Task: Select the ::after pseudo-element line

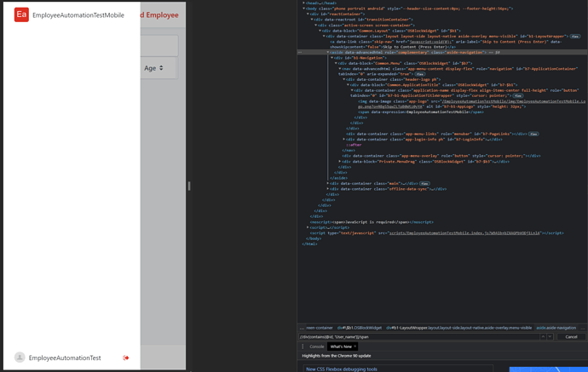Action: coord(354,145)
